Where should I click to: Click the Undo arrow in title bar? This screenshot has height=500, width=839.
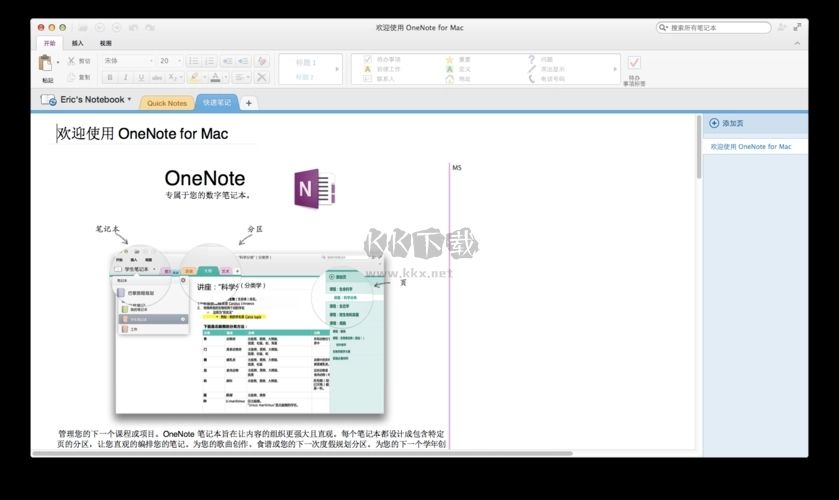[x=133, y=27]
